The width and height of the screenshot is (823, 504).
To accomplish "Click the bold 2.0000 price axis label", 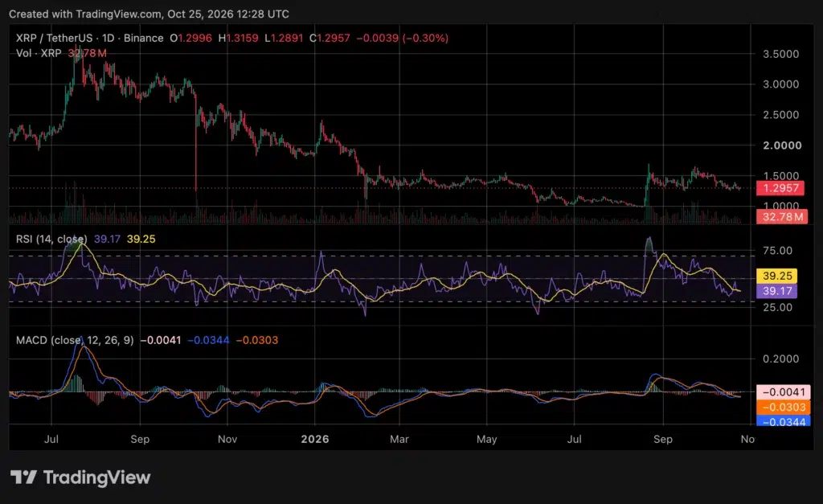I will tap(782, 145).
